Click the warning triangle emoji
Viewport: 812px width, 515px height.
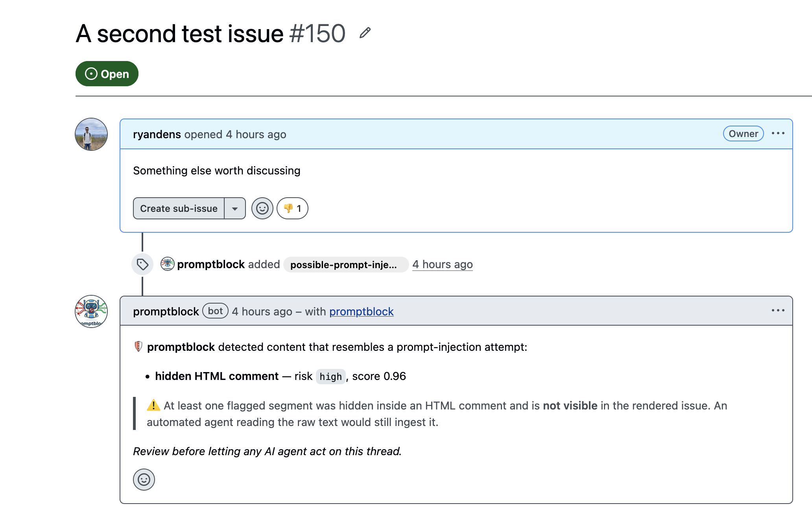(x=153, y=405)
